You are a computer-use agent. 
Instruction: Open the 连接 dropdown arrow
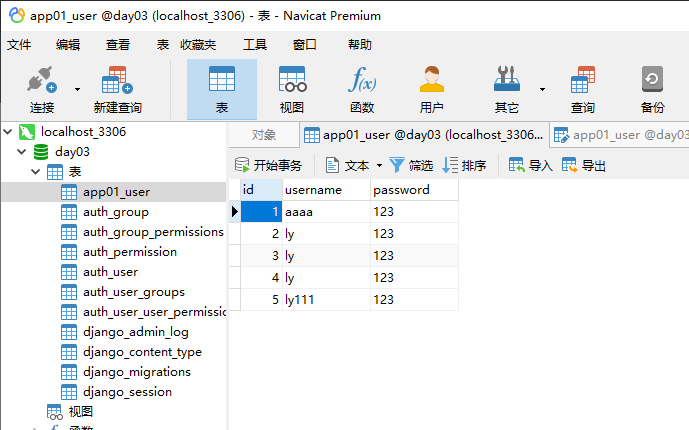[77, 89]
